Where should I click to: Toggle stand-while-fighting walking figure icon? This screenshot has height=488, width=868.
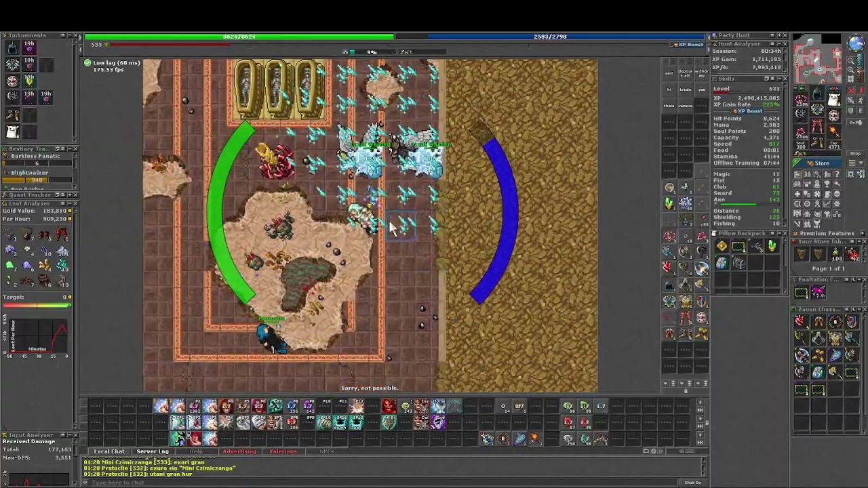point(861,100)
